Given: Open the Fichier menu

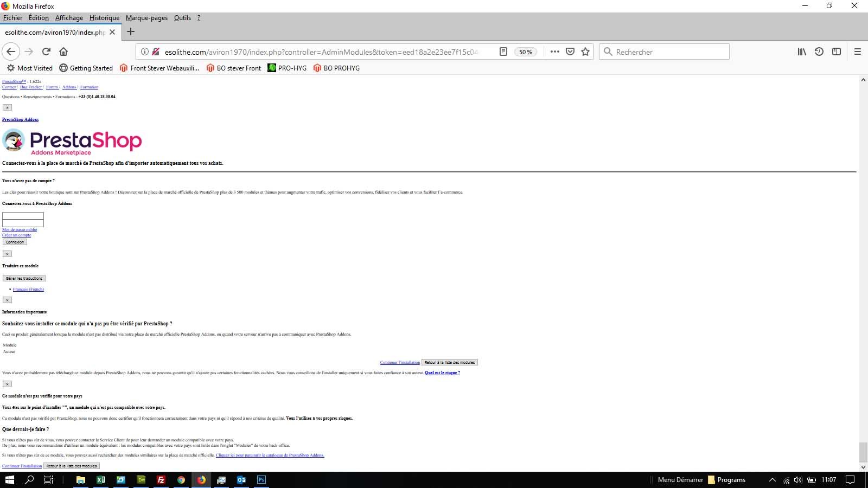Looking at the screenshot, I should pyautogui.click(x=12, y=18).
